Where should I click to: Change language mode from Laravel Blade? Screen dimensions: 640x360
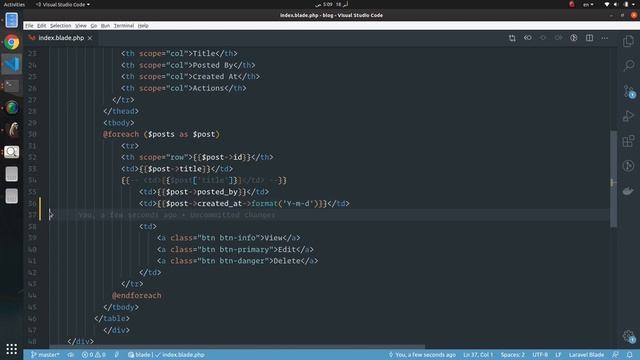[x=586, y=355]
